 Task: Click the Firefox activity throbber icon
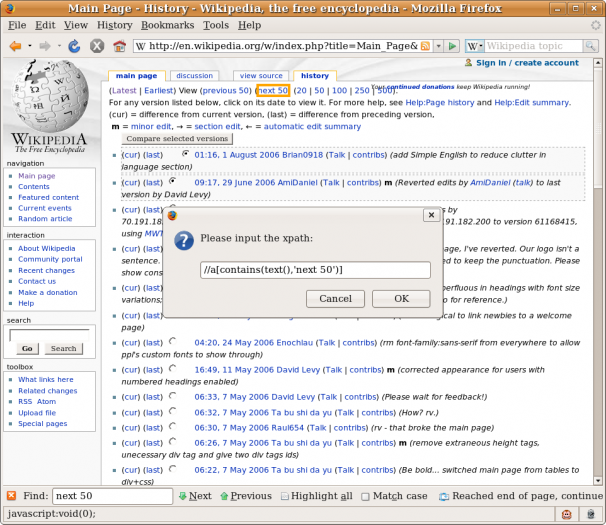(x=595, y=25)
